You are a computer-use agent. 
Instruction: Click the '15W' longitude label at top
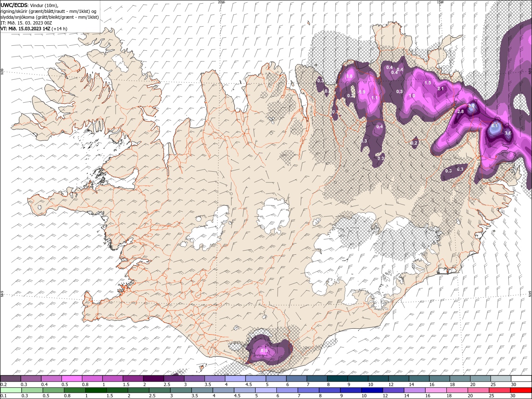(x=440, y=2)
